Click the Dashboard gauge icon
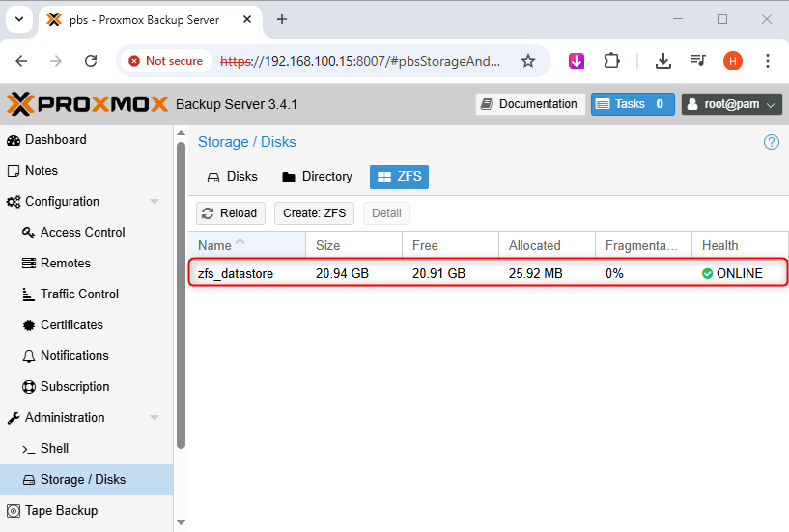The height and width of the screenshot is (532, 789). (14, 140)
